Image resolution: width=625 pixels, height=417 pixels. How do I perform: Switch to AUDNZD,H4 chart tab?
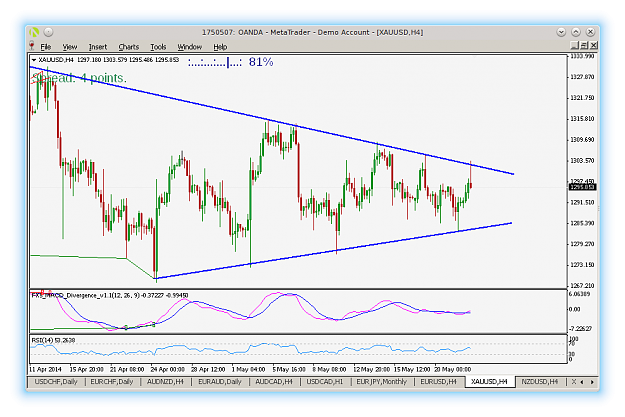pos(165,382)
